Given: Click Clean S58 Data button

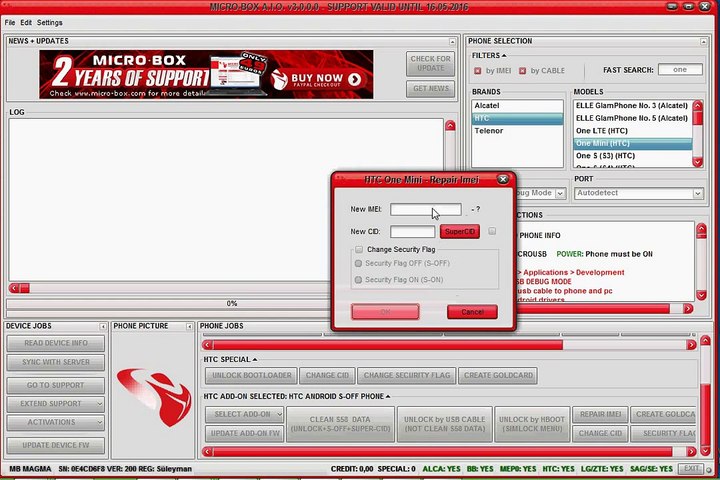Looking at the screenshot, I should point(340,424).
